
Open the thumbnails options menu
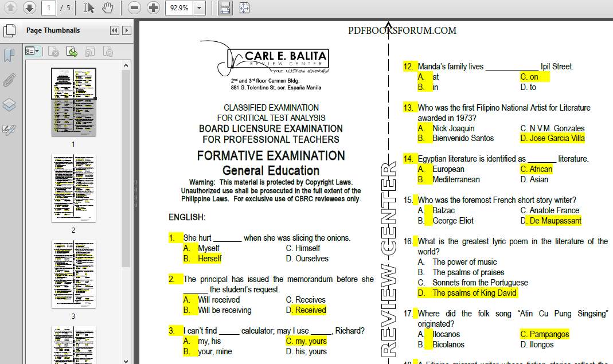pyautogui.click(x=33, y=51)
